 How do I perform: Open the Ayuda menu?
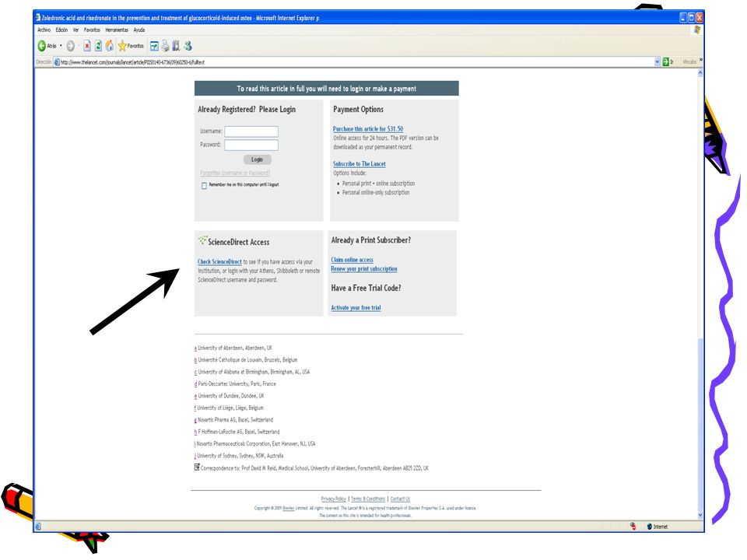[139, 30]
